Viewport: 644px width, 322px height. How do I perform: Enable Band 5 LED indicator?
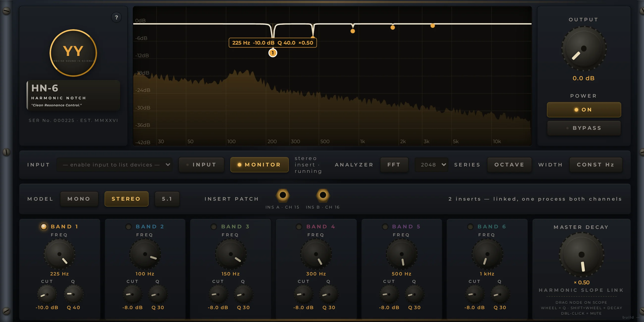click(x=385, y=227)
